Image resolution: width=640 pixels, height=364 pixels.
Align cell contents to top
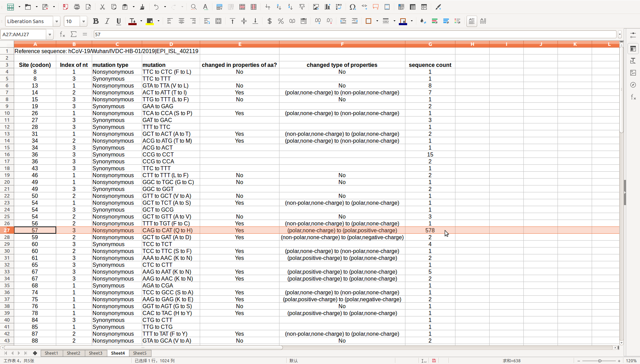233,21
